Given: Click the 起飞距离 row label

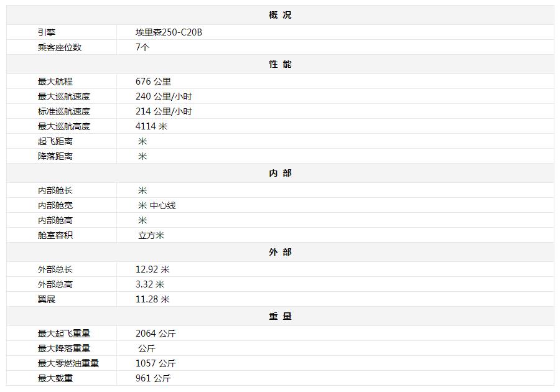Looking at the screenshot, I should point(55,141).
